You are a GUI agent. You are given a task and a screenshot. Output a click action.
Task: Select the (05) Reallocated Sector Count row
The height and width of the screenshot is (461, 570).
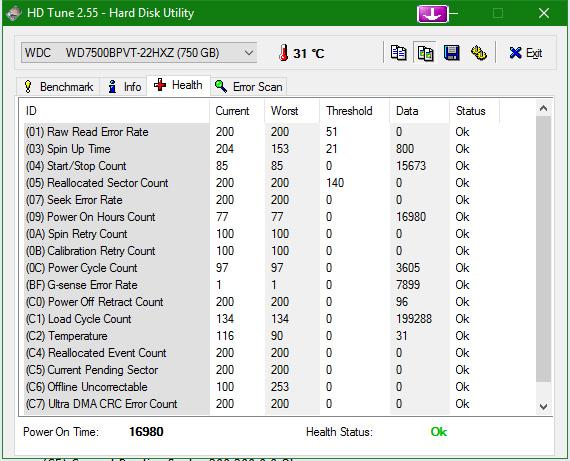(262, 183)
